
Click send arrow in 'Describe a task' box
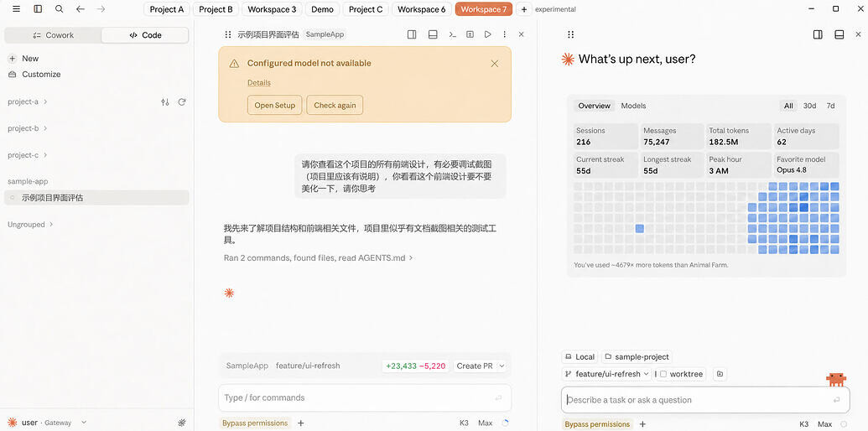836,400
